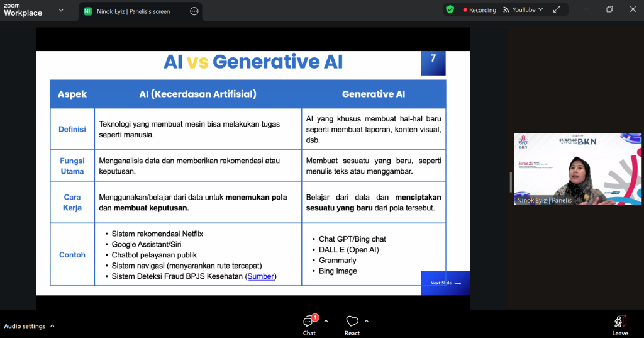Click 'Grammarly' bullet
Image resolution: width=644 pixels, height=338 pixels.
coord(338,261)
